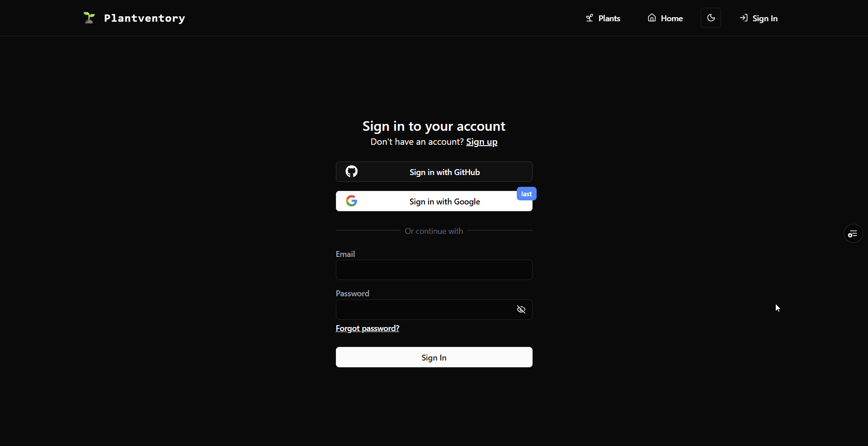
Task: Focus the Email input field
Action: point(434,270)
